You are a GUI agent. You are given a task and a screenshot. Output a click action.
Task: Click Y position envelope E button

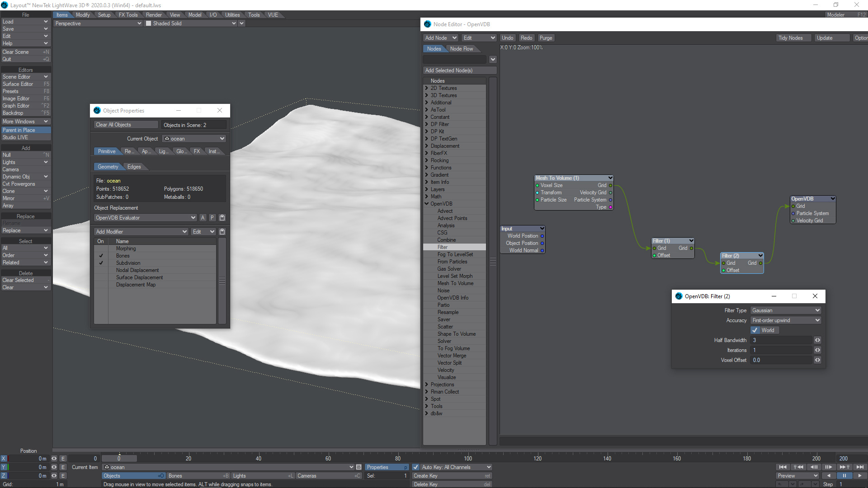63,467
